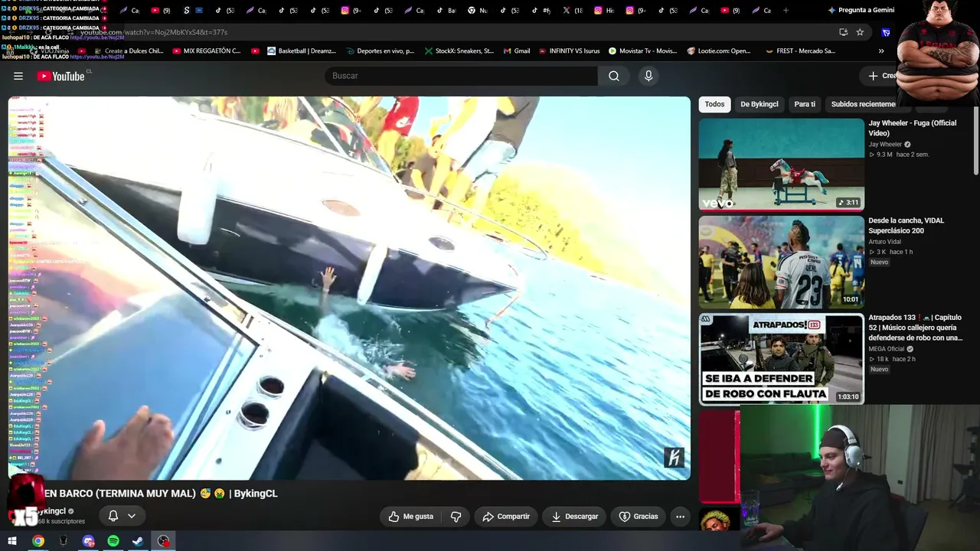
Task: Click the search magnifier button
Action: coord(613,76)
